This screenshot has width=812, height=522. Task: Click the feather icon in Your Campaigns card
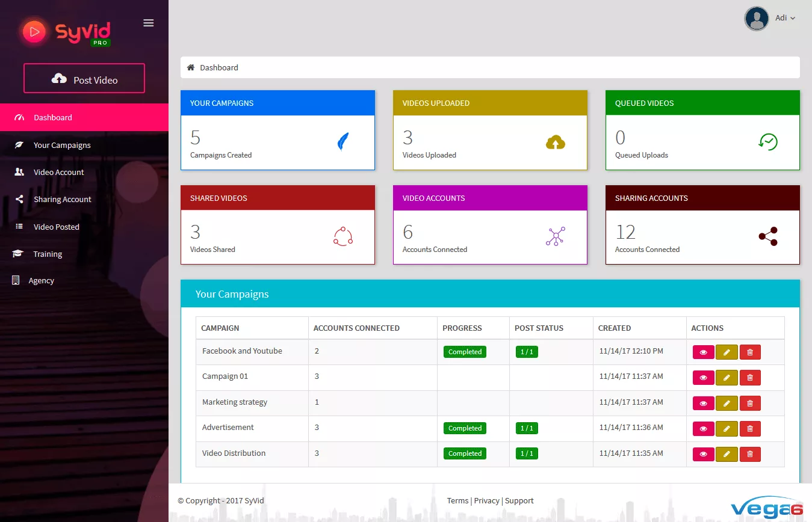[x=342, y=142]
